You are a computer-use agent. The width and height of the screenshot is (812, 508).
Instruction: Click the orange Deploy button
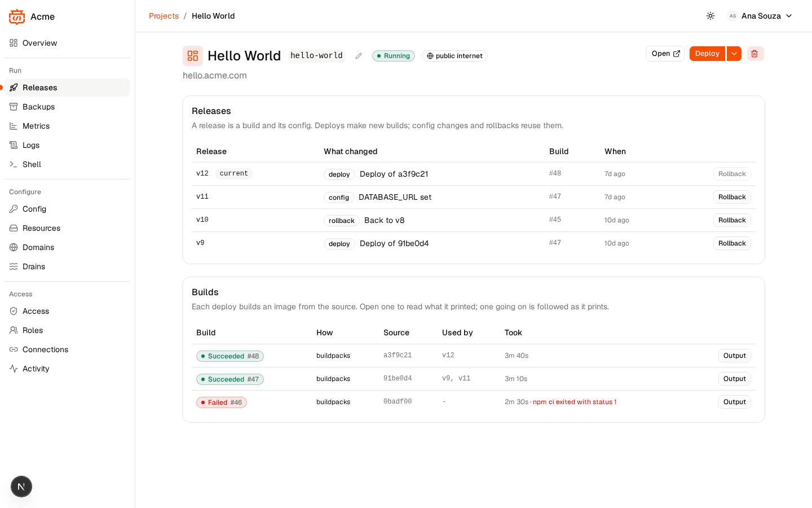tap(707, 54)
